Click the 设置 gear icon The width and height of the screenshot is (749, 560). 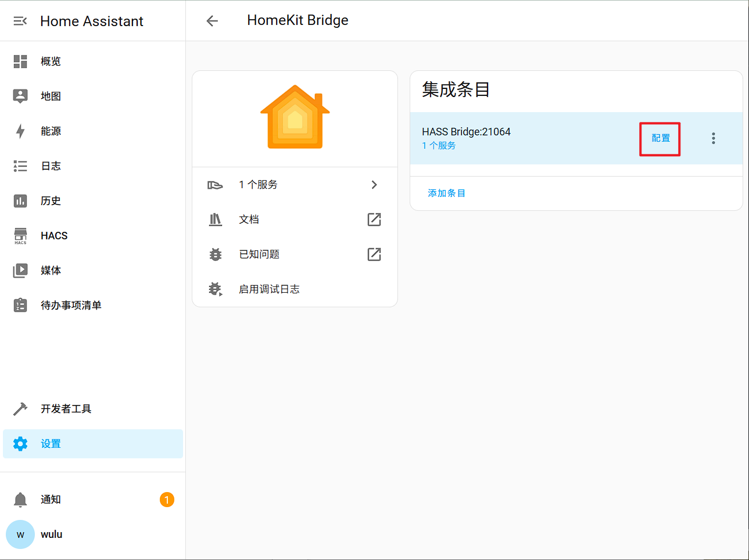(20, 444)
